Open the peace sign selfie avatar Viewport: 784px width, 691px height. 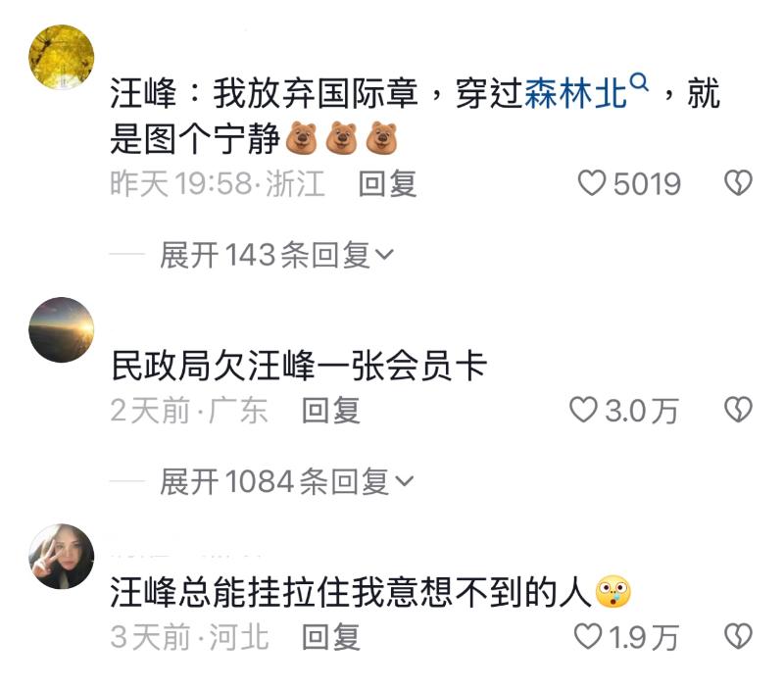(x=62, y=556)
